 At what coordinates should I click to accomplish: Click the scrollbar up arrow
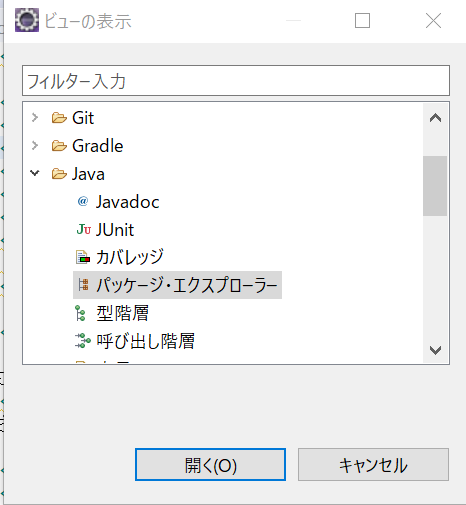tap(435, 118)
